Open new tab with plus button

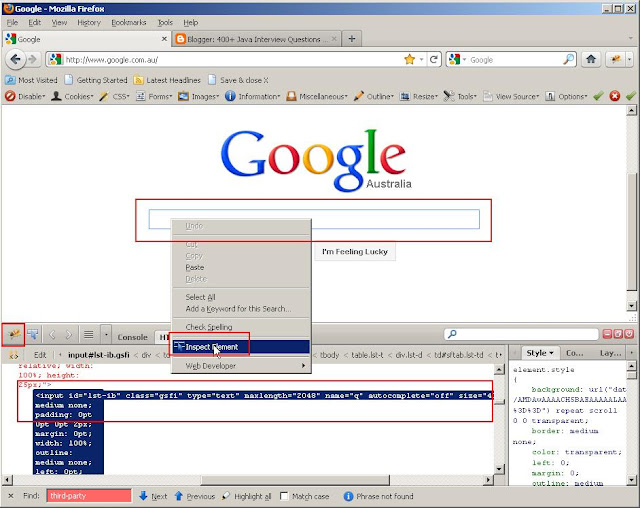point(352,39)
